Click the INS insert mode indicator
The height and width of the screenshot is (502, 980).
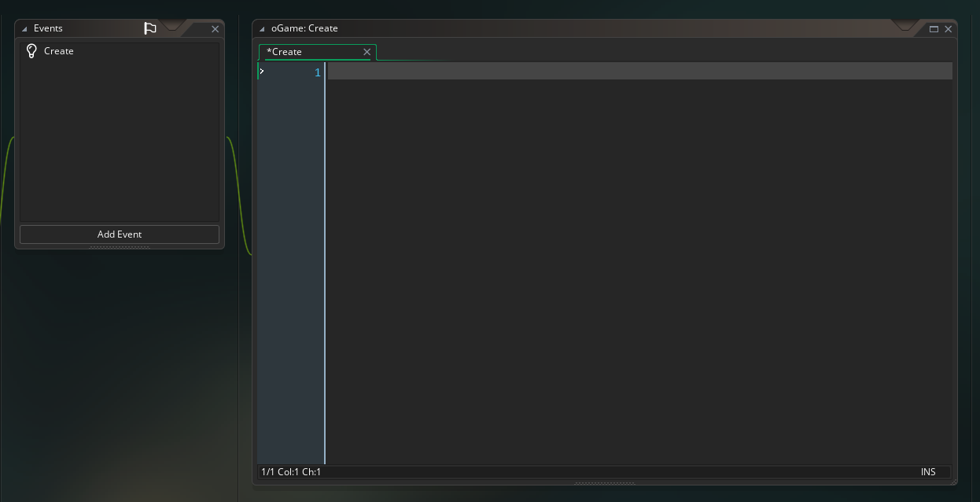928,472
